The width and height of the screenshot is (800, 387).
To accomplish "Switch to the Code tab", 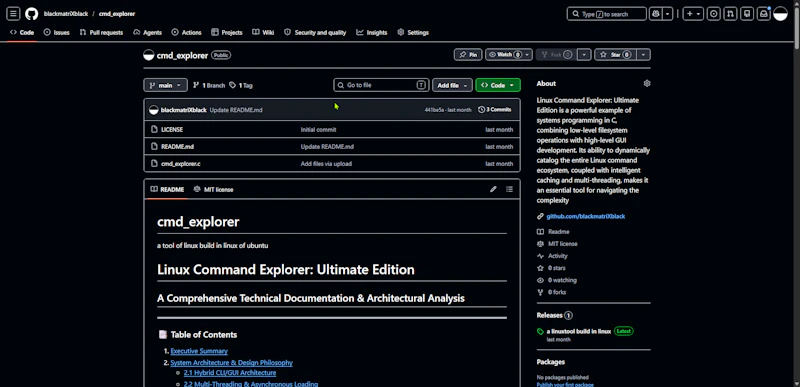I will (22, 33).
